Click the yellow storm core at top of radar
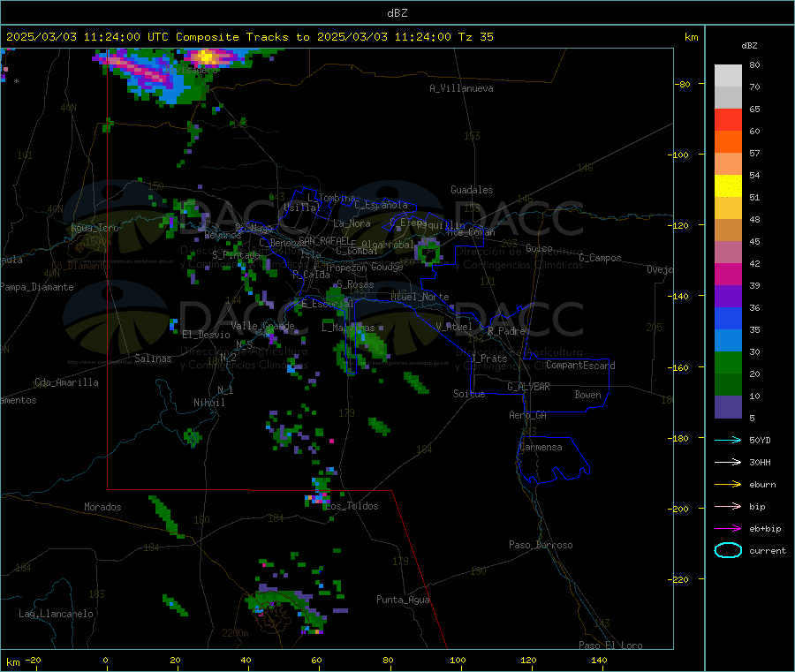795x672 pixels. pyautogui.click(x=207, y=57)
